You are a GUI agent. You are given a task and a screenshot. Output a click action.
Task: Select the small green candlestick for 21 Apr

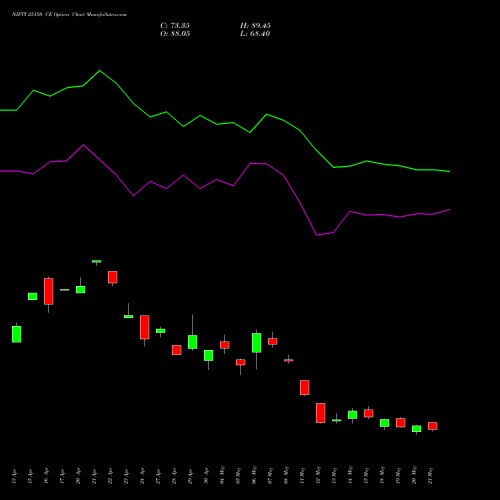coord(97,262)
